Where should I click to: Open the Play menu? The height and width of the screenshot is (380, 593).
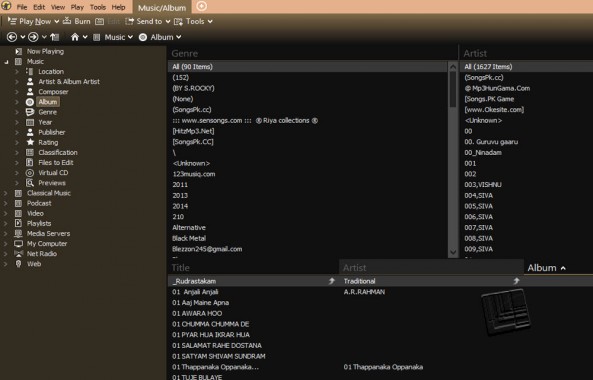point(77,7)
